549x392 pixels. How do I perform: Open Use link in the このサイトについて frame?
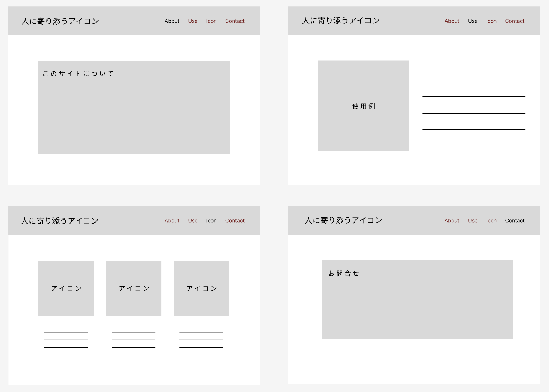(x=193, y=21)
